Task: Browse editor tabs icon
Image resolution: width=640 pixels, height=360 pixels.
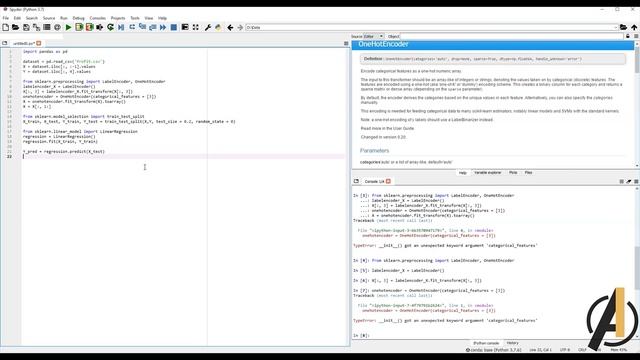Action: click(4, 43)
